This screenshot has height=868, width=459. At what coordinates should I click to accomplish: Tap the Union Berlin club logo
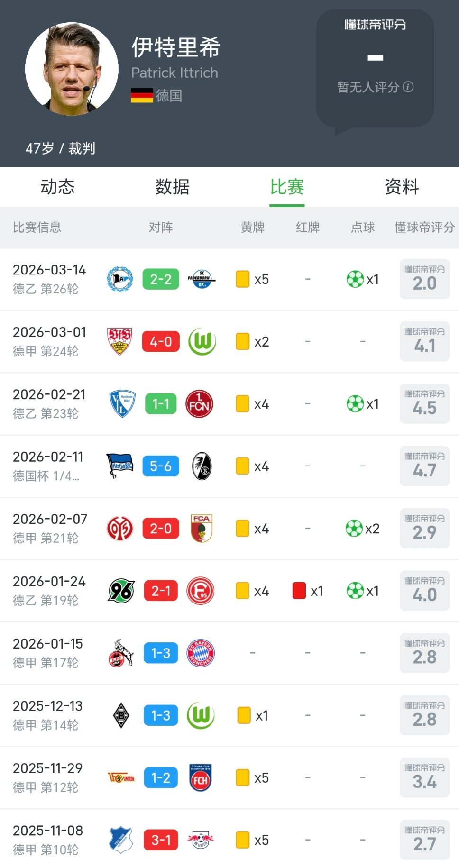[121, 777]
